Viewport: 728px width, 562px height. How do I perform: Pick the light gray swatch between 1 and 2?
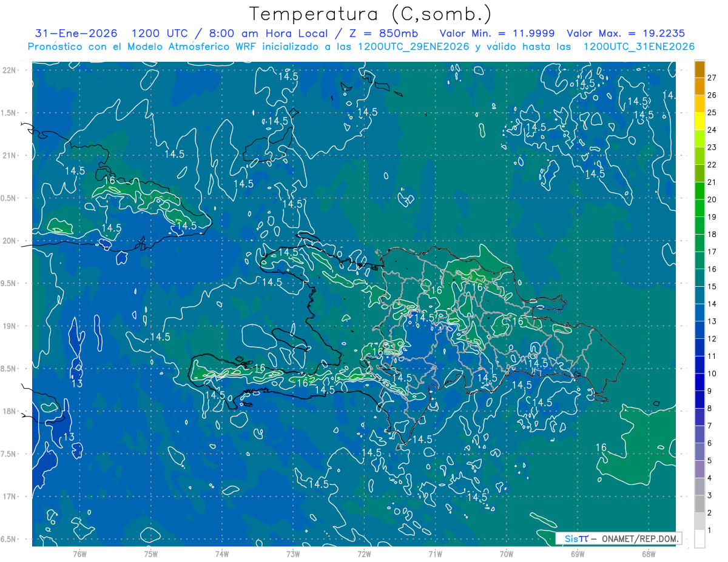click(x=699, y=521)
